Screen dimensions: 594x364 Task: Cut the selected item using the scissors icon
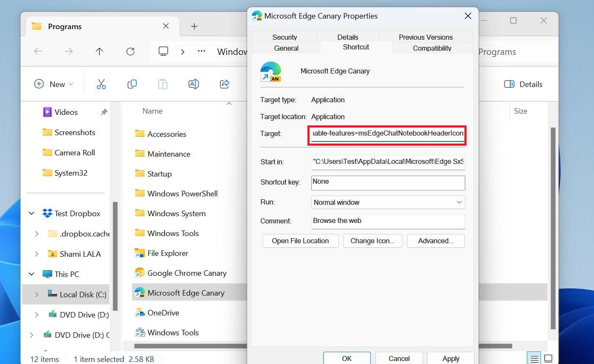point(101,84)
